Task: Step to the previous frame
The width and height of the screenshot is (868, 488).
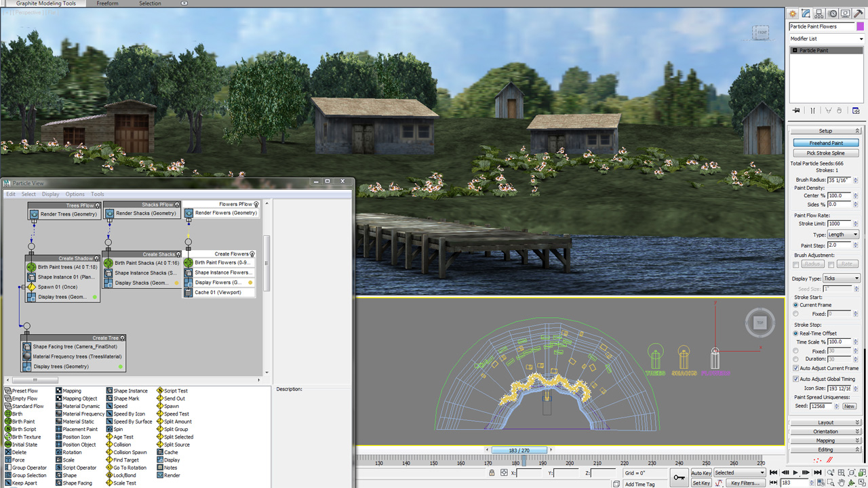Action: click(785, 472)
